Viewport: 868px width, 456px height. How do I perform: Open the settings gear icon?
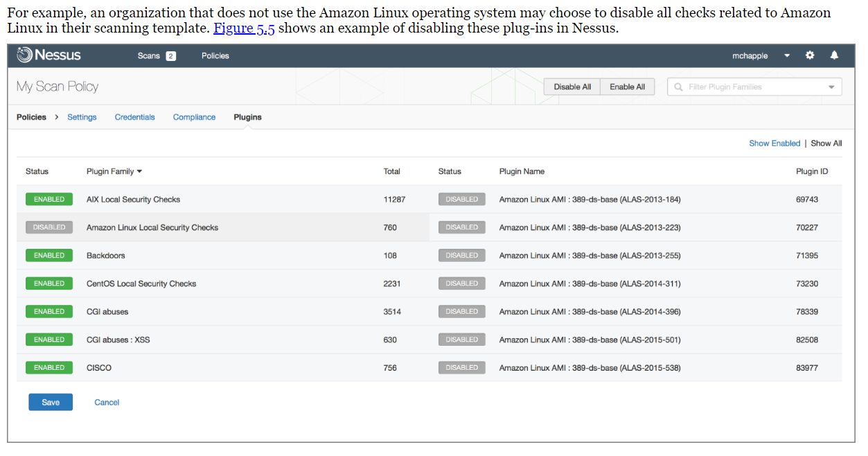point(810,55)
